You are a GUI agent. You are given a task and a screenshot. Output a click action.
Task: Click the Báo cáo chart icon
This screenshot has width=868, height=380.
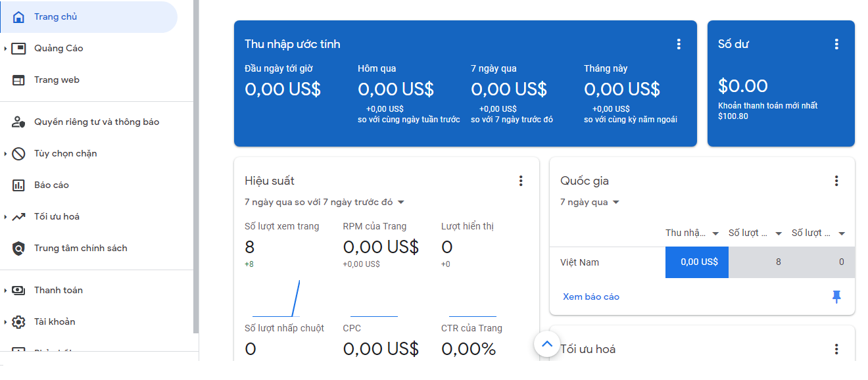click(x=18, y=185)
